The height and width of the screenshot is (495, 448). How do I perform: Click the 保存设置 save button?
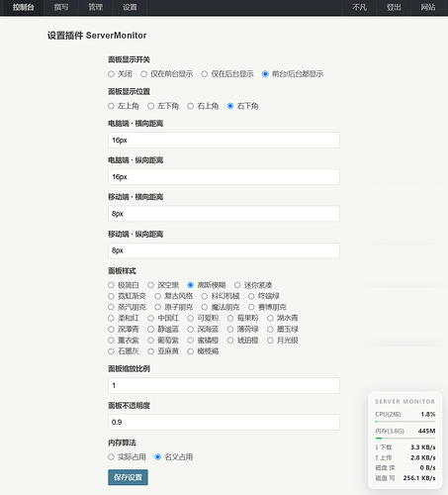128,477
